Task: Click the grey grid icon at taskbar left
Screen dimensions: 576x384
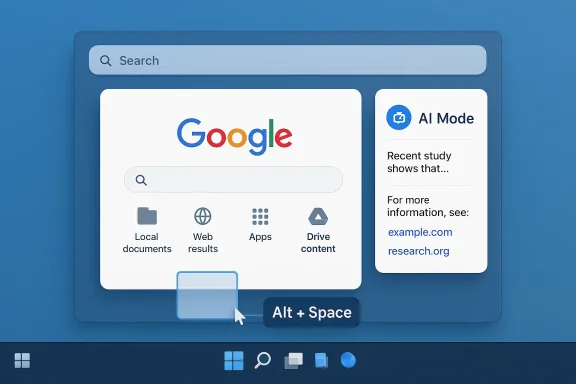Action: pyautogui.click(x=22, y=360)
